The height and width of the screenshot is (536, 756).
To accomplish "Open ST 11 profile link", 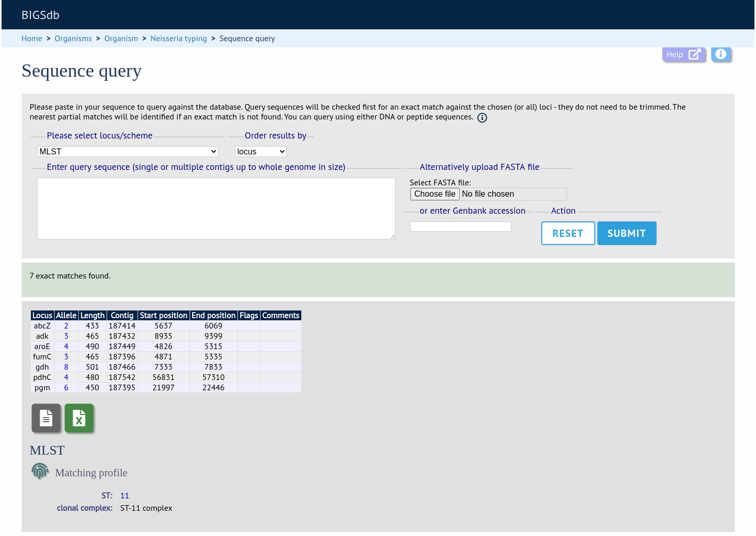I will (x=125, y=496).
